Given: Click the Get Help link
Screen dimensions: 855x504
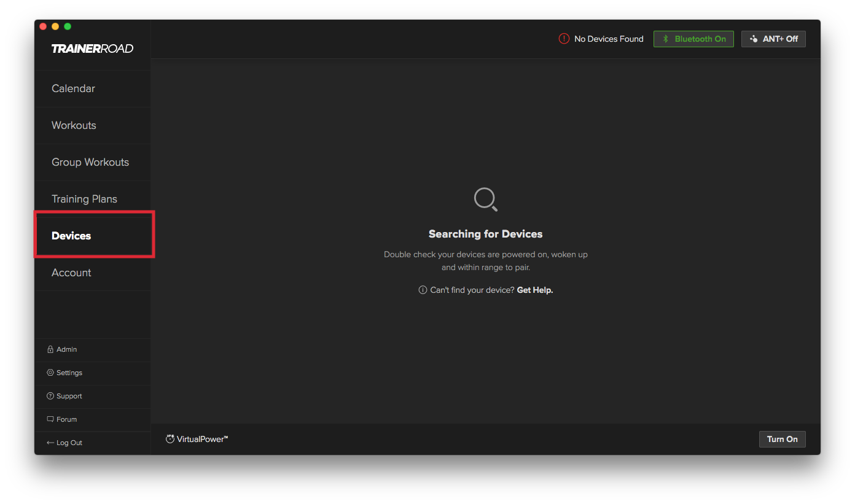Looking at the screenshot, I should tap(535, 290).
